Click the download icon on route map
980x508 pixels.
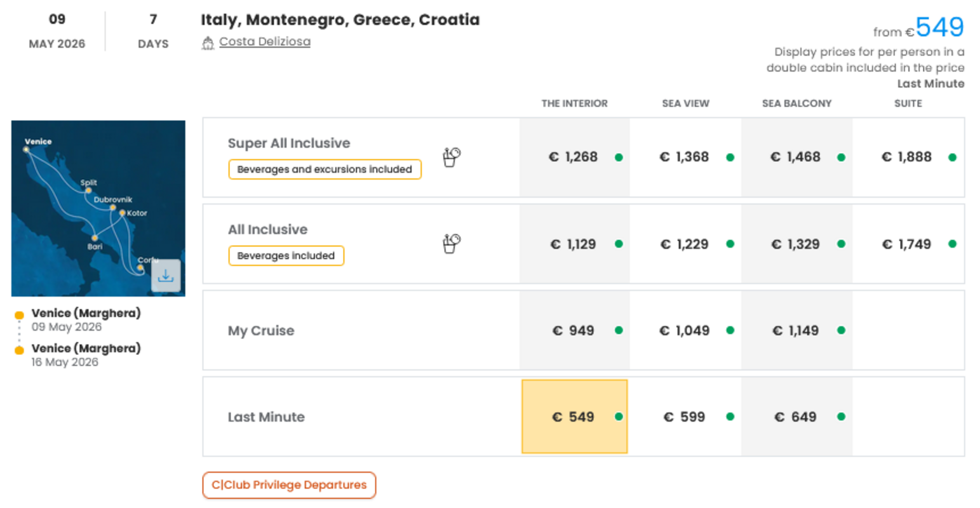[165, 276]
